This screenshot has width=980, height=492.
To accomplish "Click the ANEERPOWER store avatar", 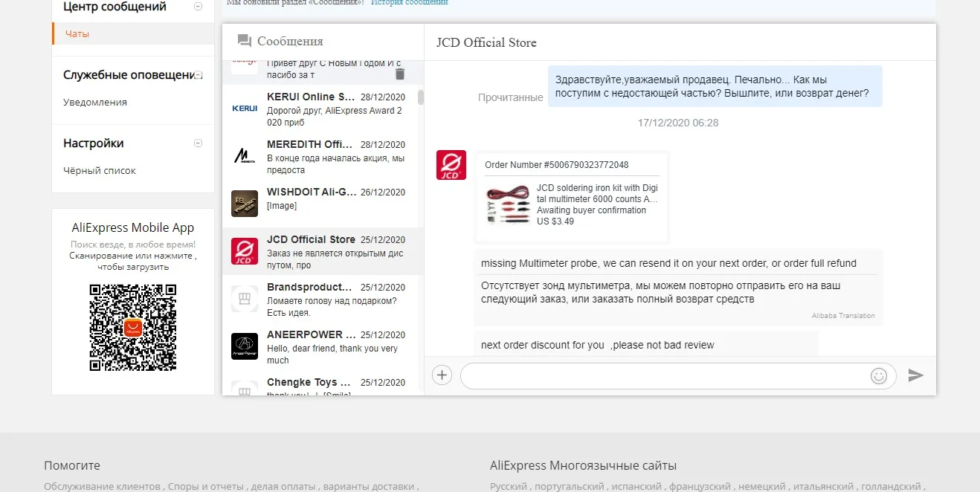I will (x=245, y=346).
